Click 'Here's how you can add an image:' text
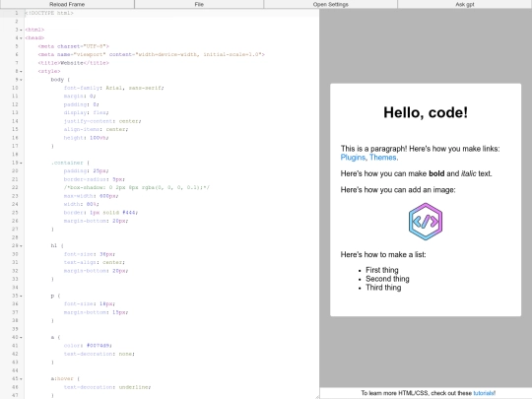 coord(398,190)
